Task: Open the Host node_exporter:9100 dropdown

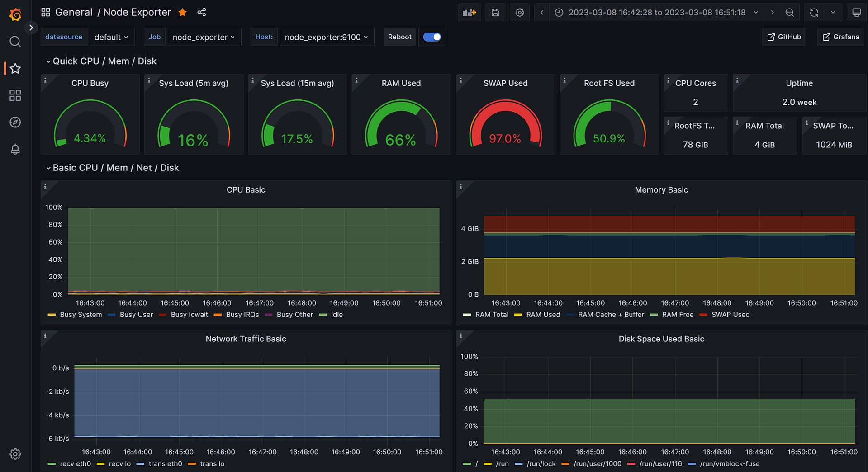Action: 327,37
